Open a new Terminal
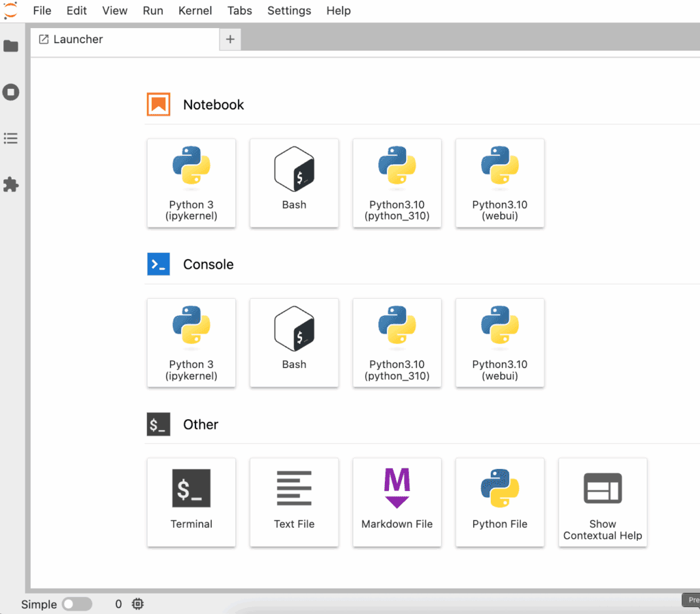This screenshot has width=700, height=614. click(x=191, y=502)
